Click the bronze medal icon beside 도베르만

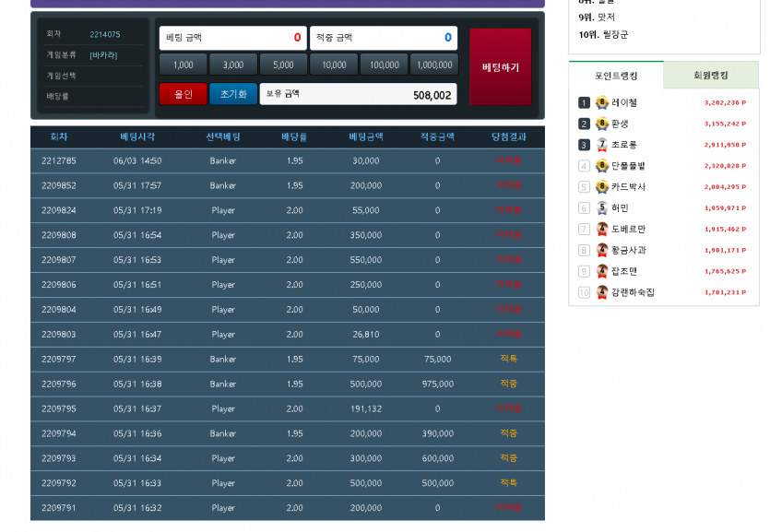602,230
